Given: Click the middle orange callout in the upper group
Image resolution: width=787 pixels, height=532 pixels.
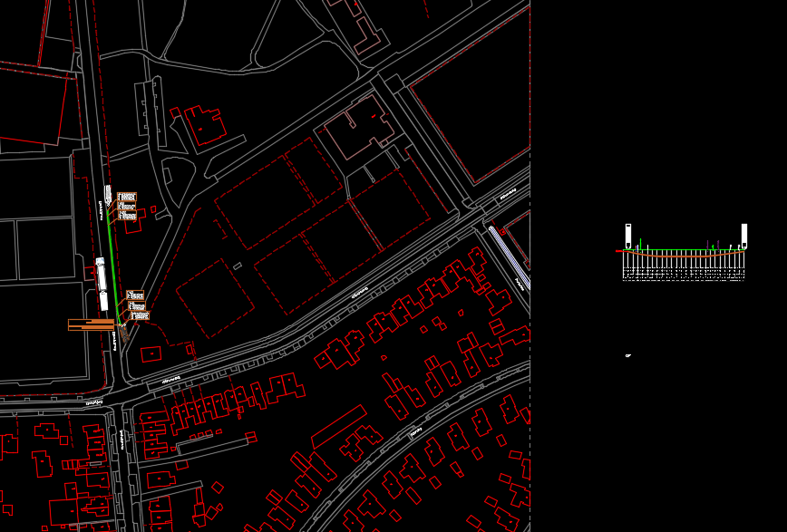Looking at the screenshot, I should pyautogui.click(x=127, y=207).
